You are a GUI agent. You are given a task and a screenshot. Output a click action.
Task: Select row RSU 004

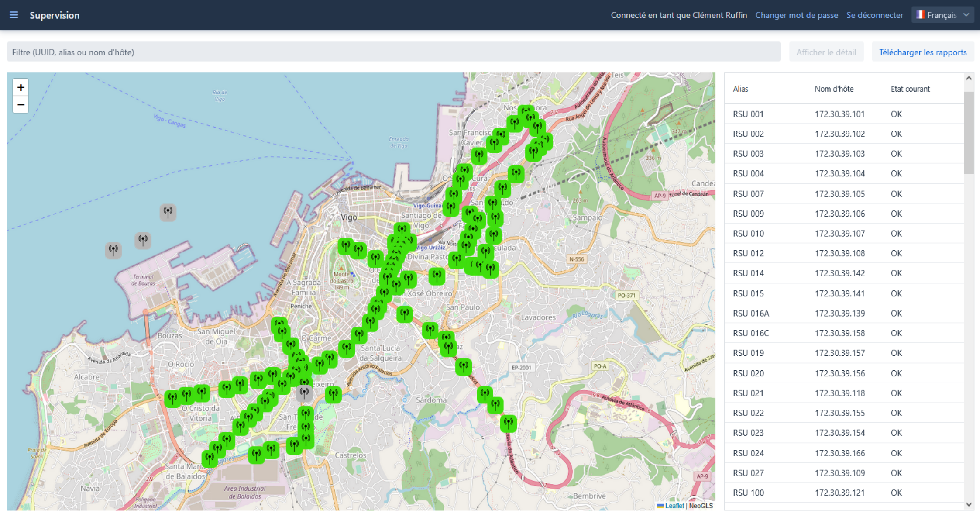pos(844,173)
